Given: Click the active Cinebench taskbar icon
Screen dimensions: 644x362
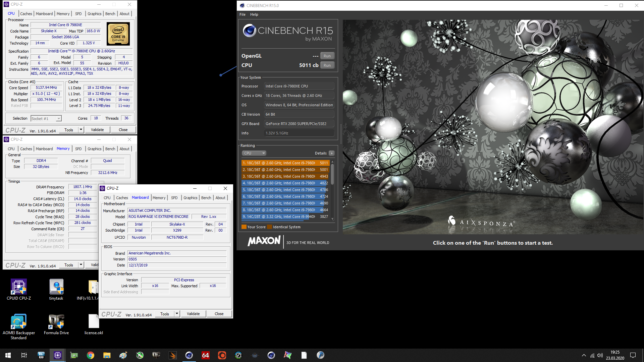Looking at the screenshot, I should tap(189, 355).
